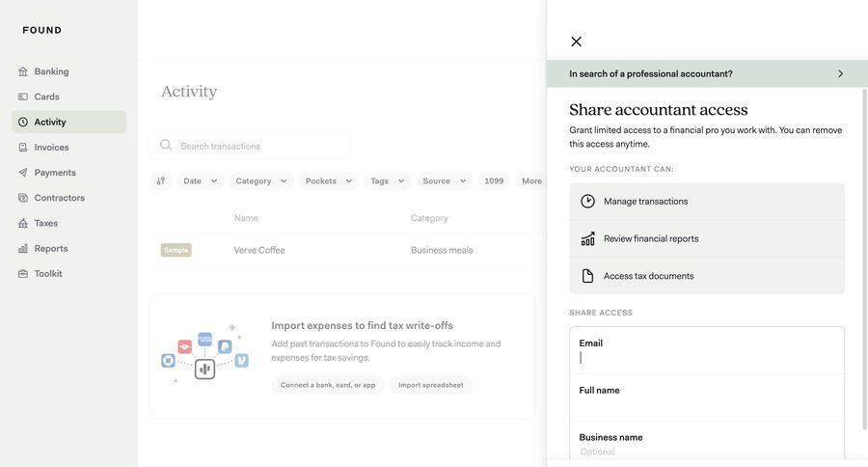Click the Name column header

tap(246, 218)
